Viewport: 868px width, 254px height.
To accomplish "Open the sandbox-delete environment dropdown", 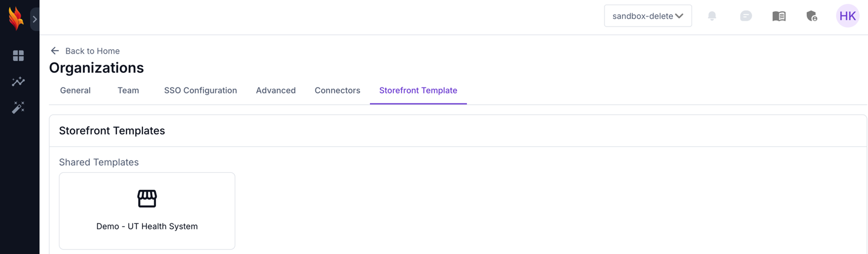I will pos(647,16).
